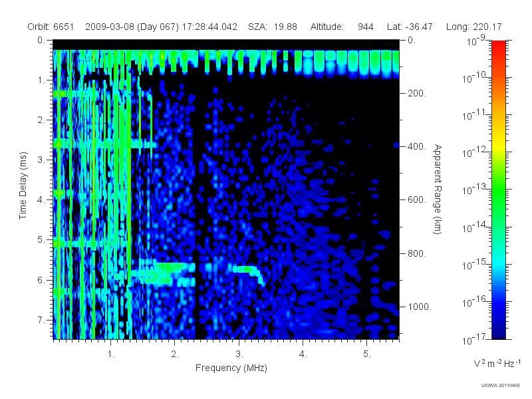The width and height of the screenshot is (532, 399).
Task: Click the '10⁻¹¹' color scale label
Action: 475,115
